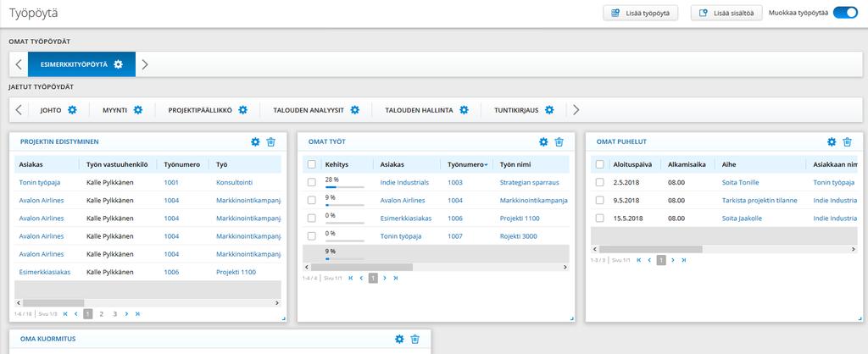
Task: Switch to the Tuntikirjaus shared desktop
Action: (516, 110)
